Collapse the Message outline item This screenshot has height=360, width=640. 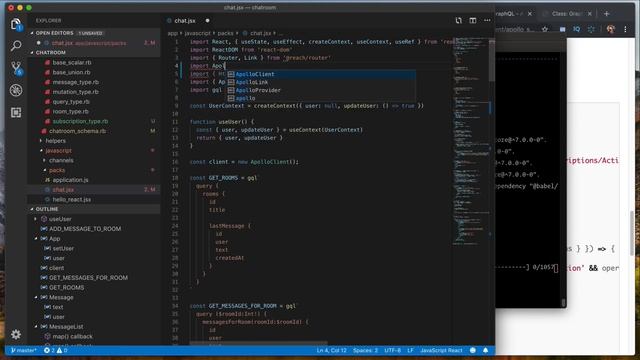(x=36, y=297)
